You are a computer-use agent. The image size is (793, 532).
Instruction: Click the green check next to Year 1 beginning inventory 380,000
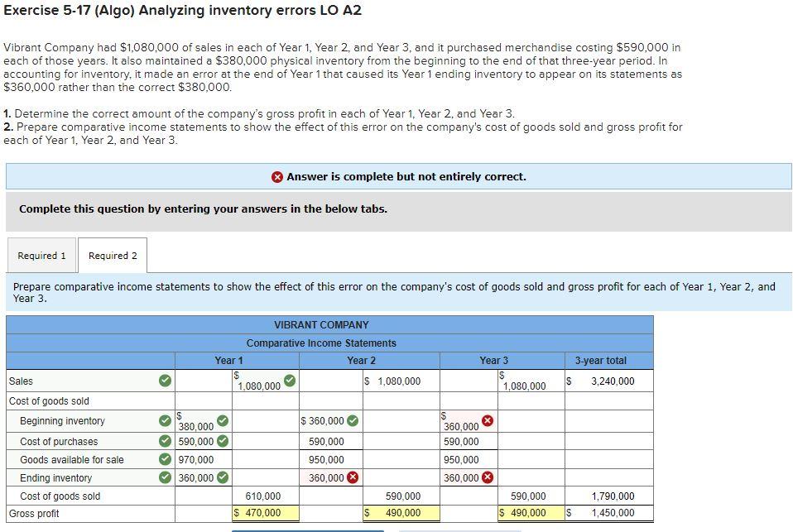[223, 421]
